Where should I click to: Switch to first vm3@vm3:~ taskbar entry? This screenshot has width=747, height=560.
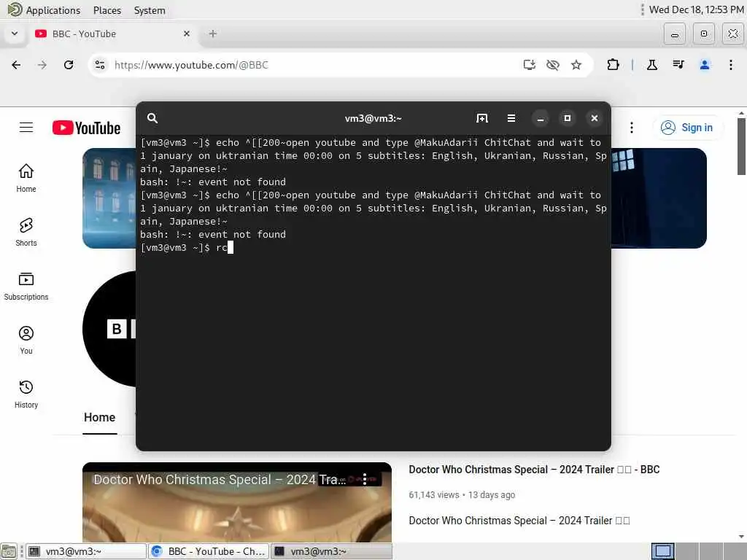click(86, 551)
